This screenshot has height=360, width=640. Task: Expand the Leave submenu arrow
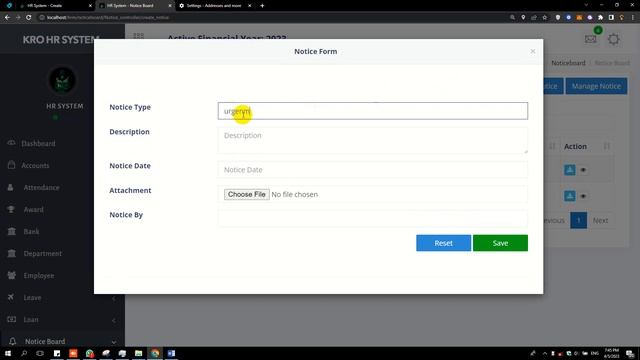click(x=113, y=299)
